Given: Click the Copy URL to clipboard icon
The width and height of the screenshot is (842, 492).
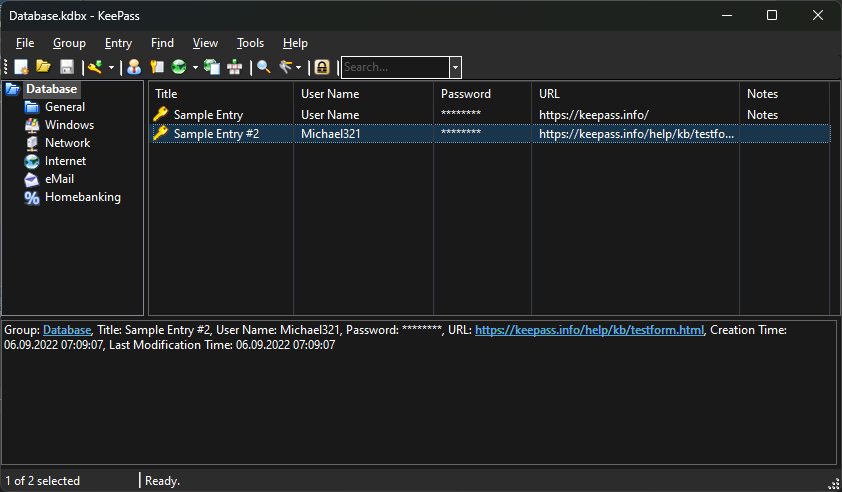Looking at the screenshot, I should tap(212, 67).
